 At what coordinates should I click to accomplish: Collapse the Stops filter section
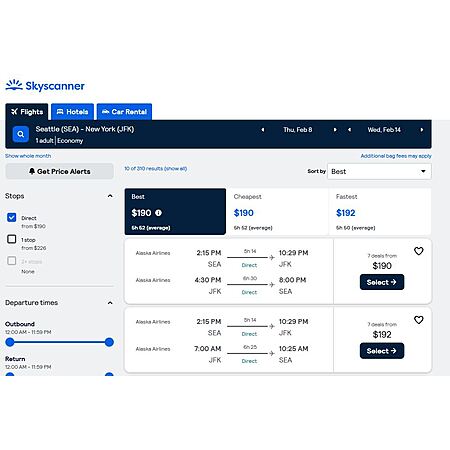pos(110,196)
